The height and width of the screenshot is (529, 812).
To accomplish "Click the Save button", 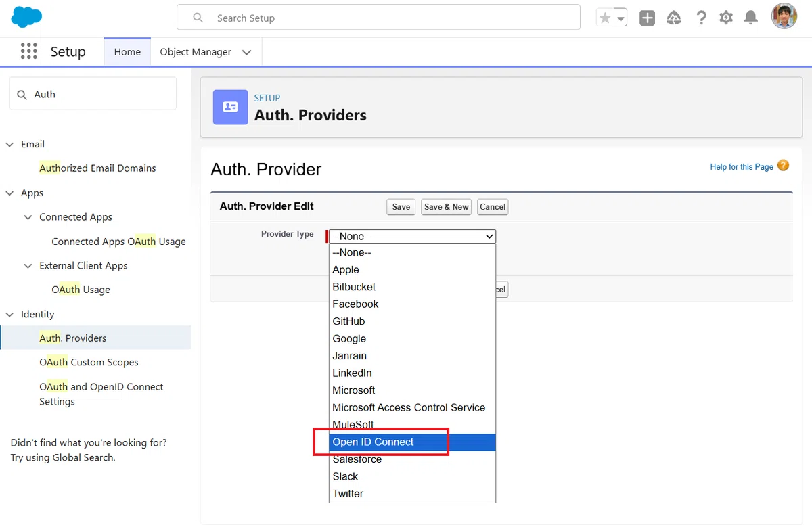I will pyautogui.click(x=401, y=207).
